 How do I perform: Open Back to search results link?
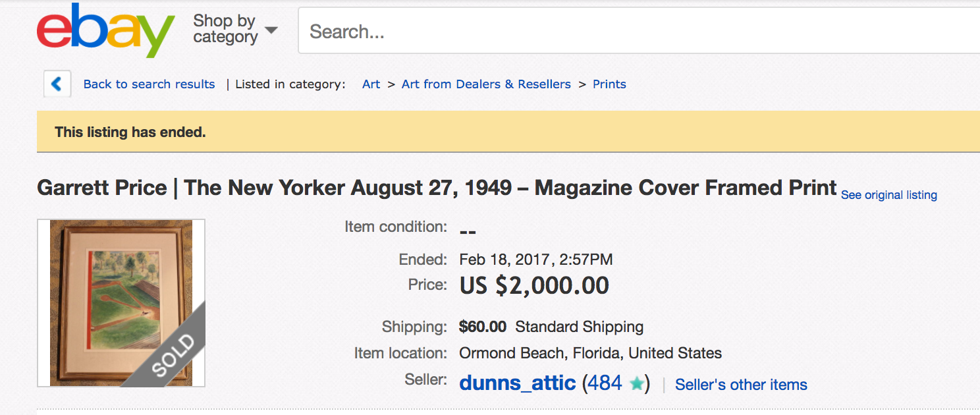tap(149, 84)
